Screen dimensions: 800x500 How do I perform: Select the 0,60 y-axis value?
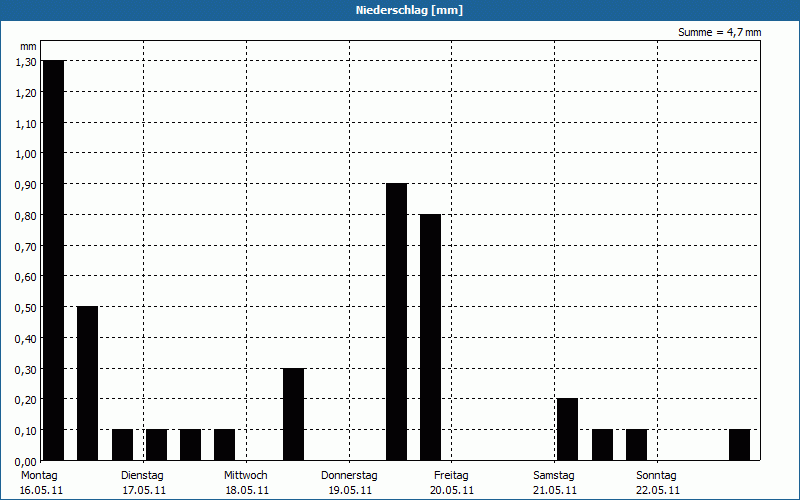(x=26, y=277)
